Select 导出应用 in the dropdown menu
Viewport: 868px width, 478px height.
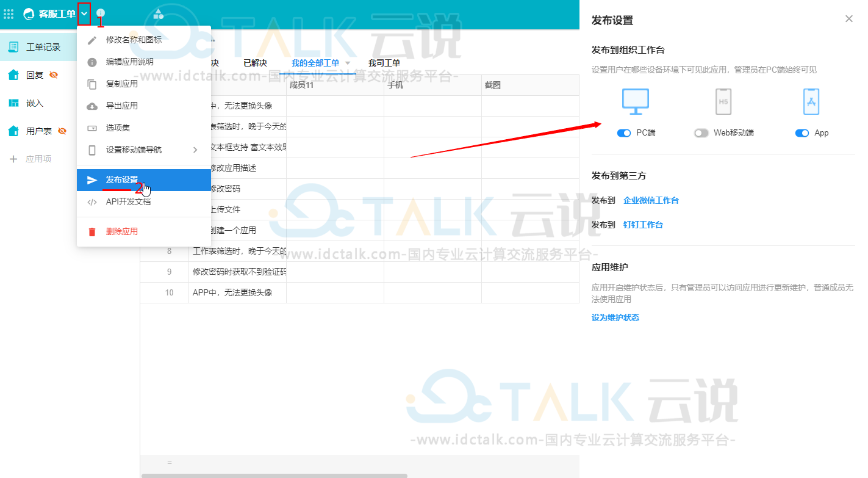point(144,106)
